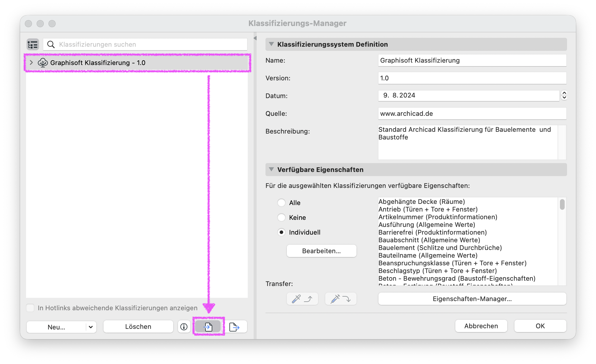Viewport: 596px width, 364px height.
Task: Click Bauteilname (Allgemeine Werte) entry
Action: point(428,255)
